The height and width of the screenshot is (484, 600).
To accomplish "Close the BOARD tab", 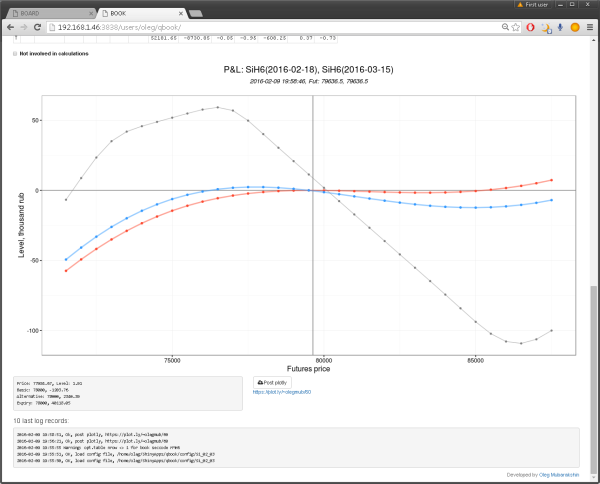I will 91,13.
